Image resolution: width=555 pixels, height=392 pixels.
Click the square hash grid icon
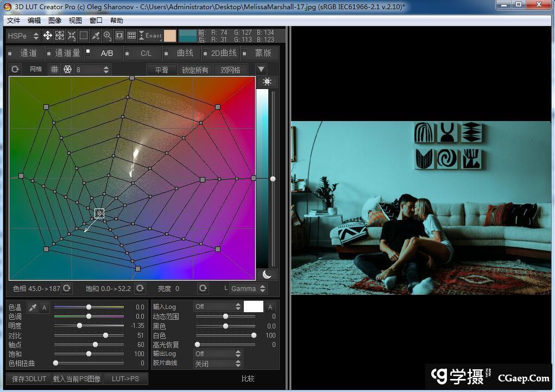click(x=54, y=69)
